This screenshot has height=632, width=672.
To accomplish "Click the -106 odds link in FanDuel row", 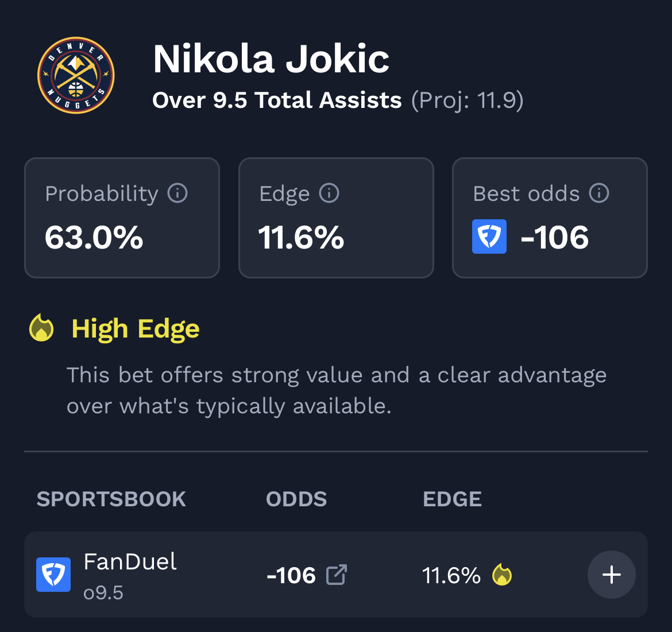I will [x=292, y=575].
